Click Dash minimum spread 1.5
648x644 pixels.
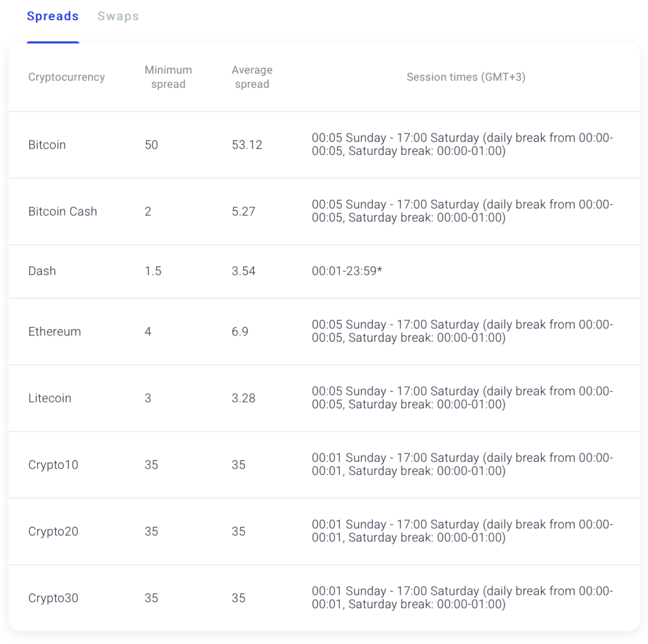(153, 271)
